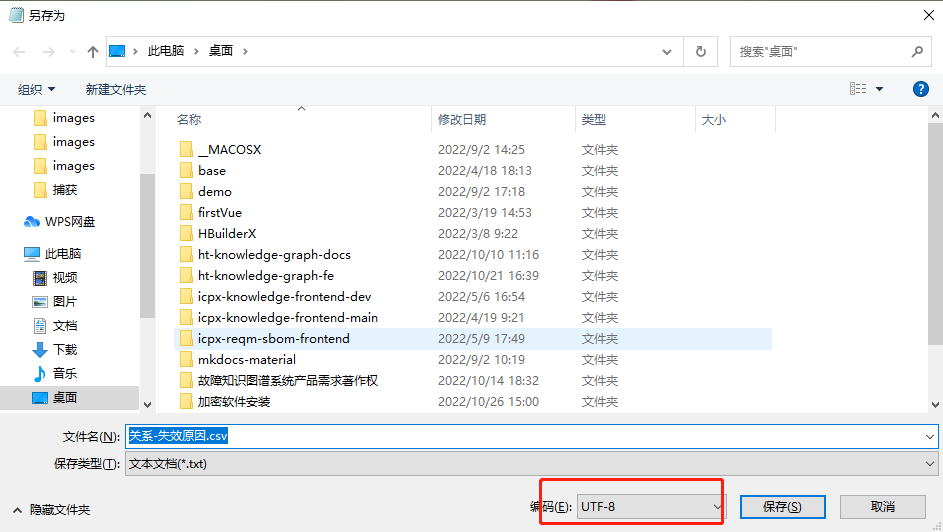Sort files by 修改日期 column
The image size is (943, 532).
coord(462,120)
